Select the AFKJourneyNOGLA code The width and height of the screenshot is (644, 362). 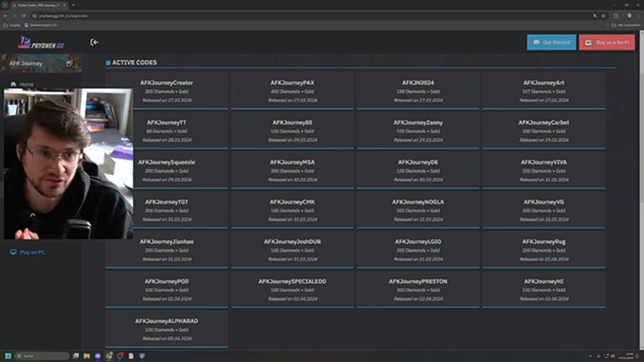[x=418, y=210]
